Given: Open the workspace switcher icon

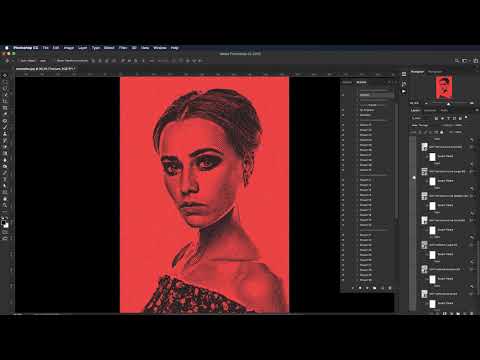Looking at the screenshot, I should tap(465, 61).
